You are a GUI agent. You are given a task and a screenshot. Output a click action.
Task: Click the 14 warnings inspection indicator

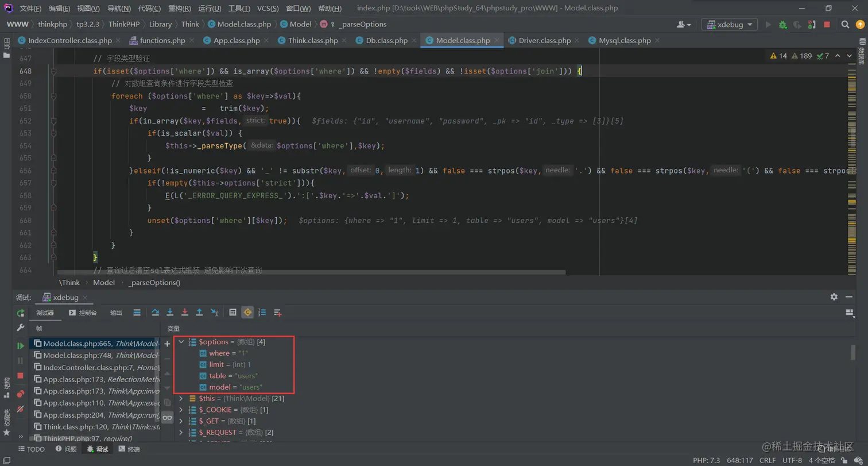click(x=778, y=56)
